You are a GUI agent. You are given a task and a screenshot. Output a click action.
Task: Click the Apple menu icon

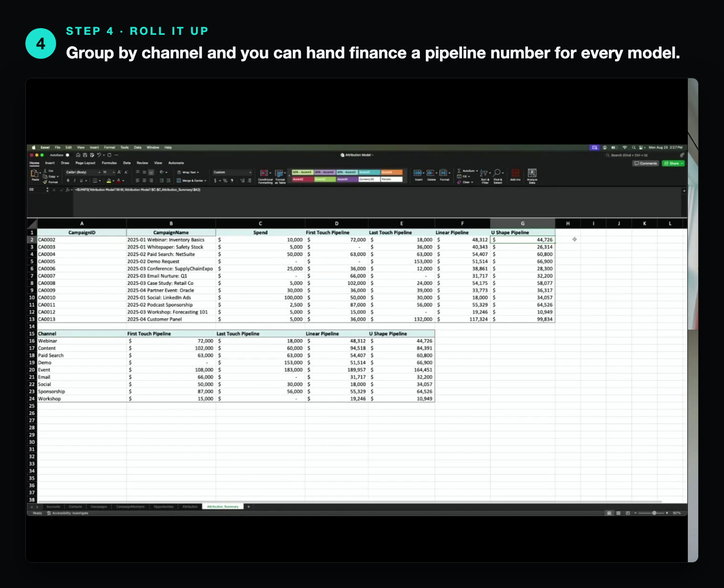pos(33,147)
